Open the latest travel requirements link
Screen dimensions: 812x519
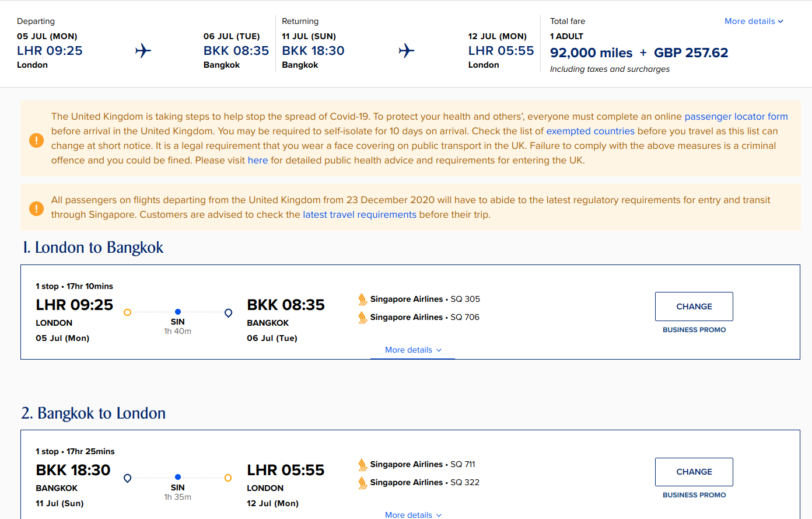[359, 215]
